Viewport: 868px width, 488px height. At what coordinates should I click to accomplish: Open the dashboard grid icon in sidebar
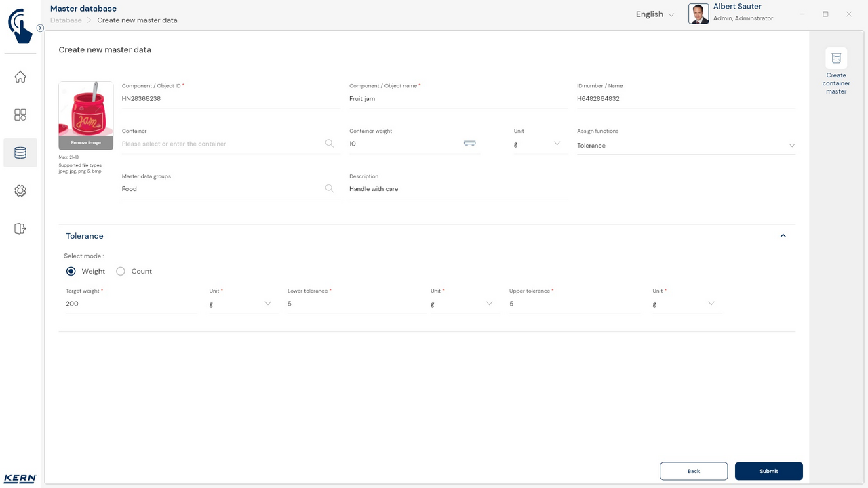coord(20,115)
